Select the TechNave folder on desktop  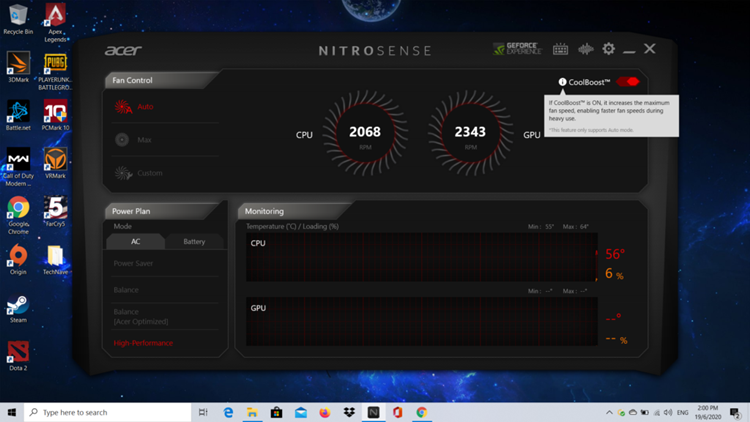coord(55,259)
